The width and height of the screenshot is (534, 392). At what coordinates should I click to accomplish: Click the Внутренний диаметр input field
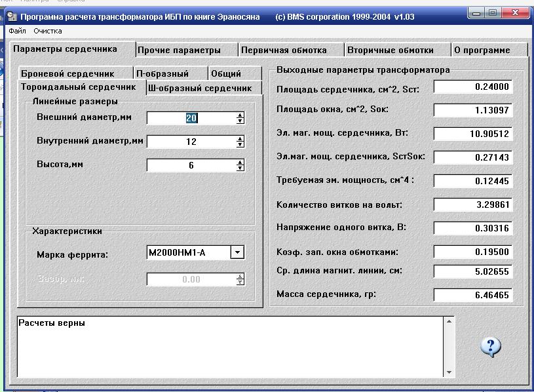coord(191,142)
